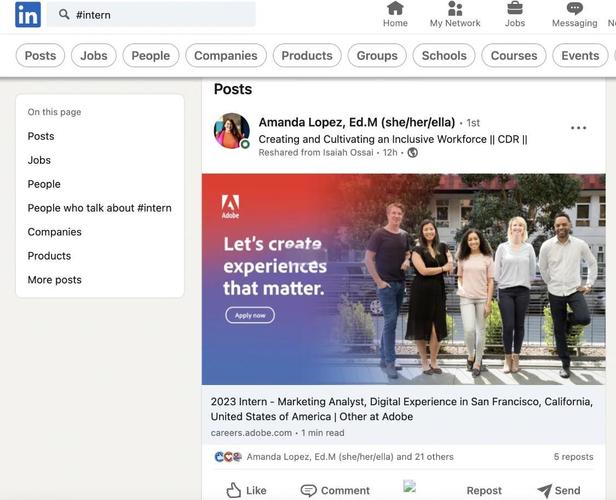Open the 2023 Intern Marketing Analyst article title
The image size is (616, 500).
[402, 409]
